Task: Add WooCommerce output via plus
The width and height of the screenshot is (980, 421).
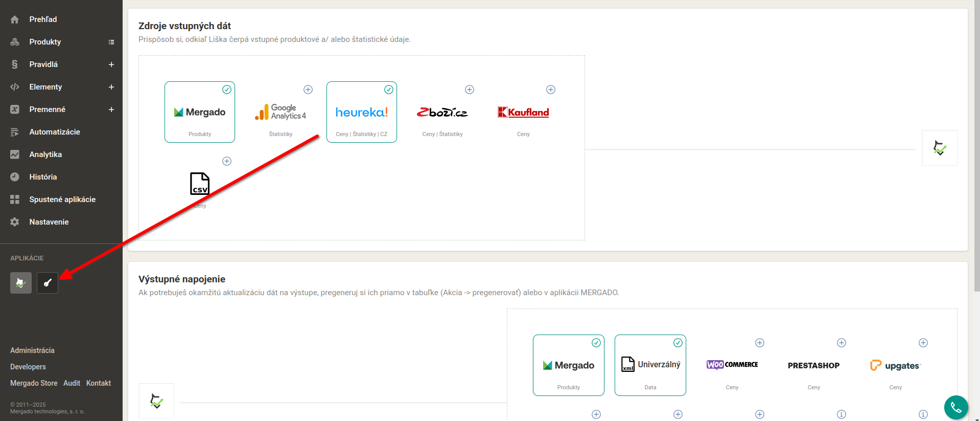Action: 760,343
